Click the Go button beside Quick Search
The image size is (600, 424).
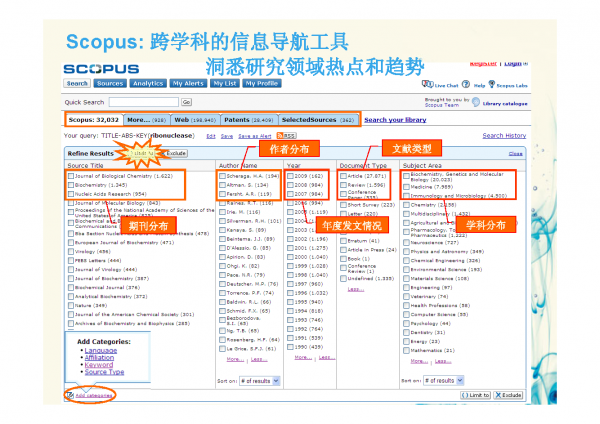click(x=186, y=102)
